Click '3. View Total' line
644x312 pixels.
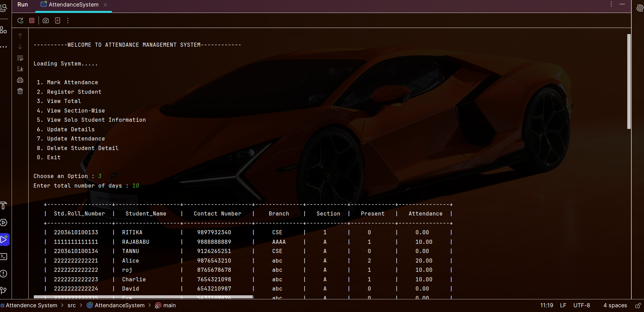[x=59, y=101]
